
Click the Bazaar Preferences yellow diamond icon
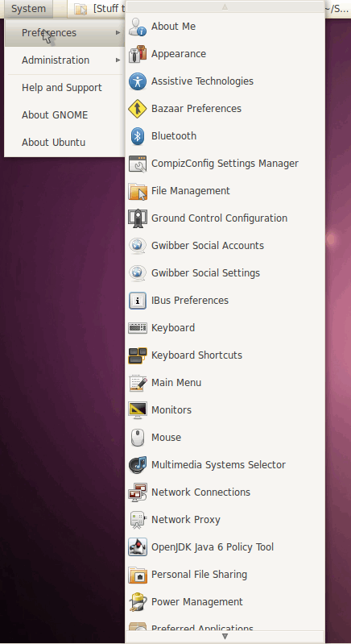pos(138,109)
